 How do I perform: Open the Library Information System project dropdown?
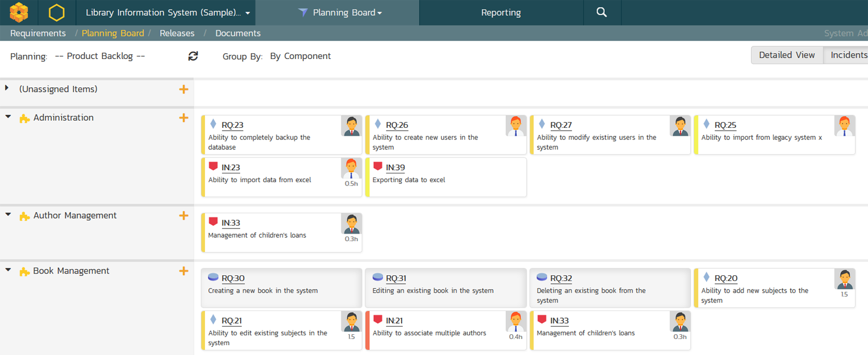[x=168, y=13]
